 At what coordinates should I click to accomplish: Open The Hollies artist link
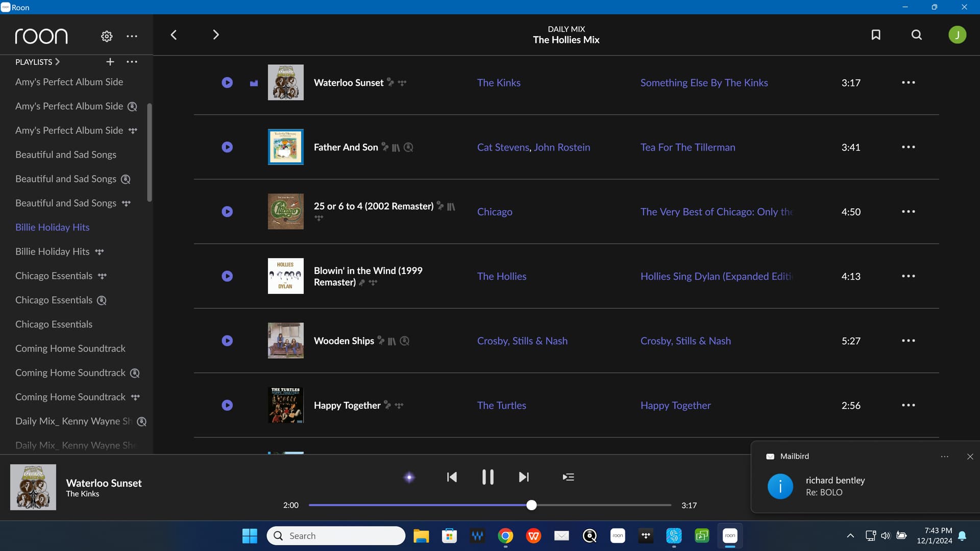[501, 276]
